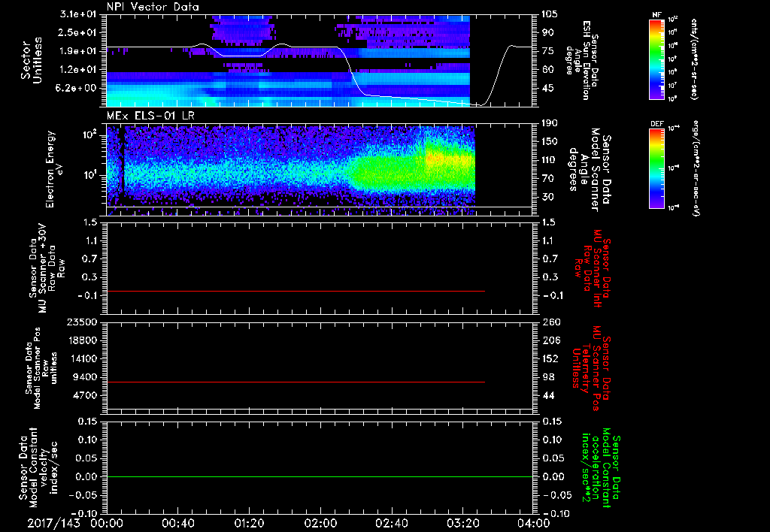Click the 9400 scanner position tick label
Screen dimensions: 770x532
[x=86, y=377]
